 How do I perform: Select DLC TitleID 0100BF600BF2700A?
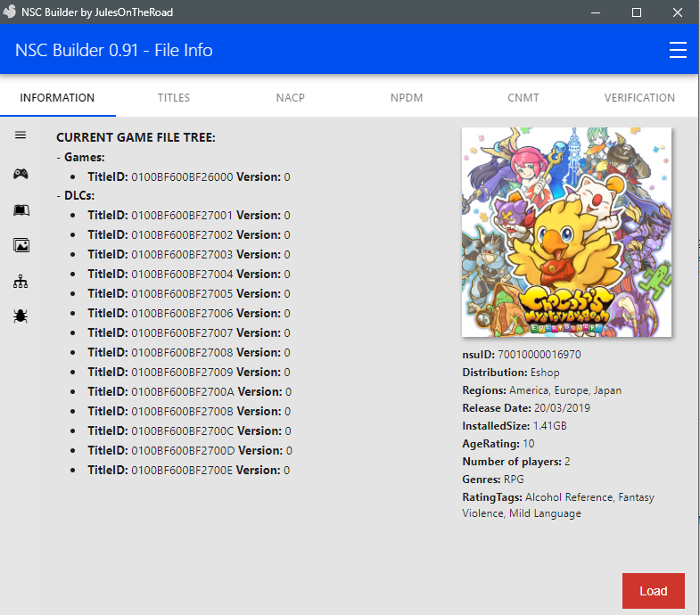pos(190,392)
